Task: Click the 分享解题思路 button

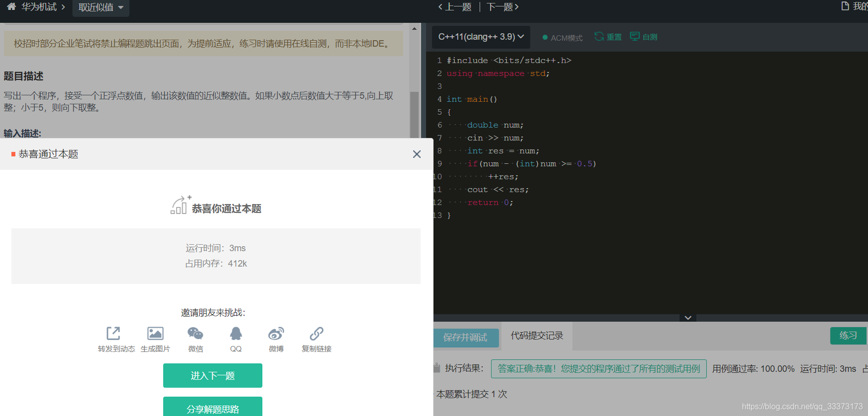Action: [213, 407]
